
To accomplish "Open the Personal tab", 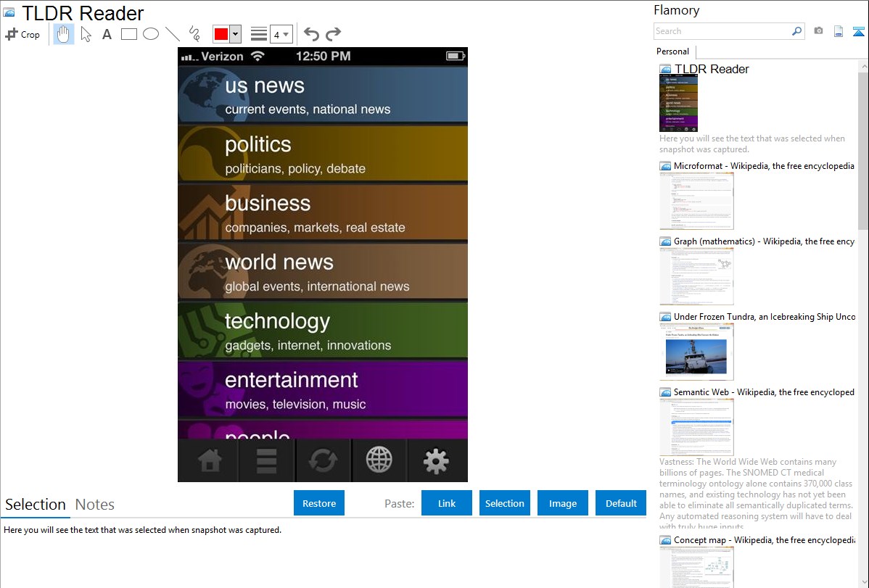I will 673,51.
